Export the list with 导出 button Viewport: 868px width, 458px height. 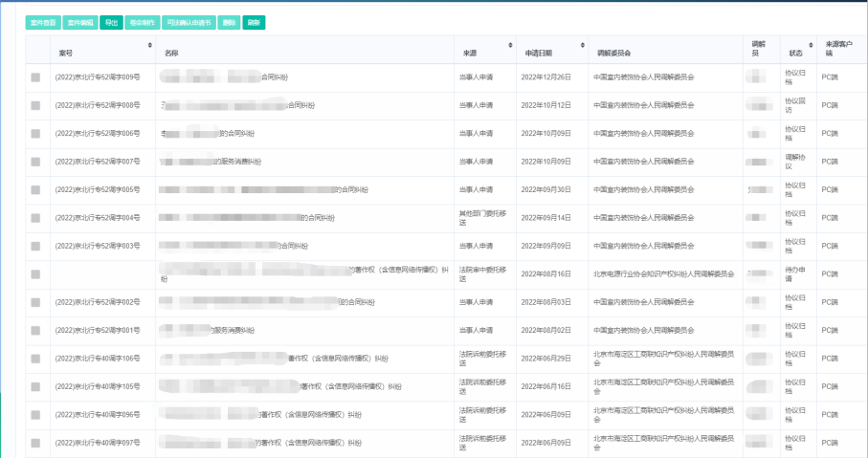(x=111, y=22)
